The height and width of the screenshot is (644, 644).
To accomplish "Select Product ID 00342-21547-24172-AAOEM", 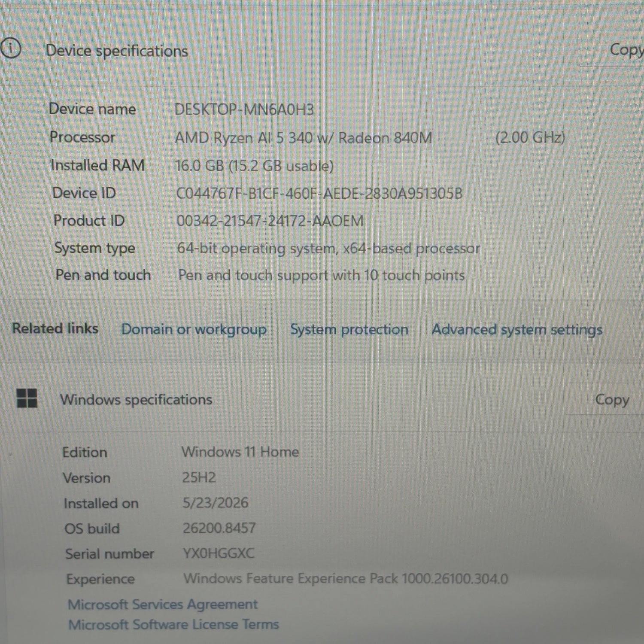I will click(270, 221).
